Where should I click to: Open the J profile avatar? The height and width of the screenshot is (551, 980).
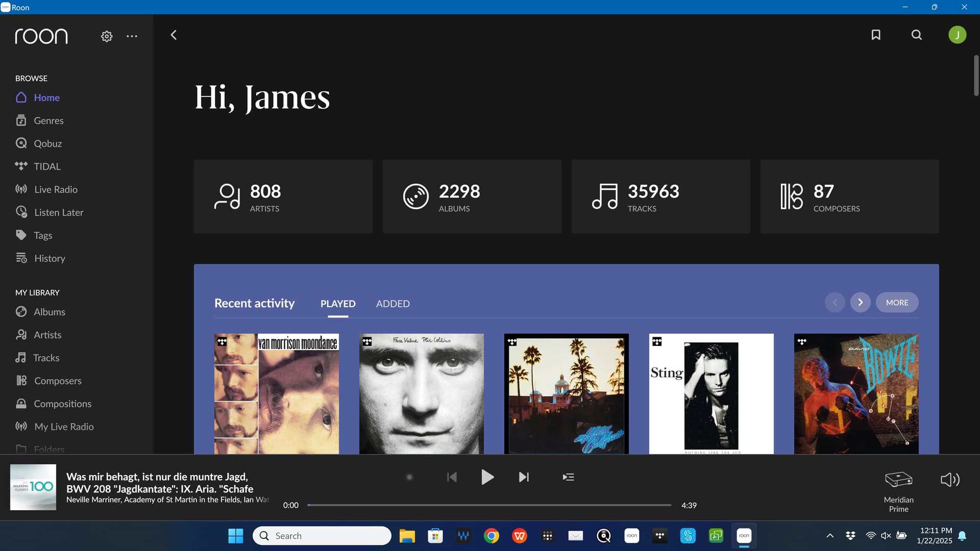pyautogui.click(x=957, y=35)
